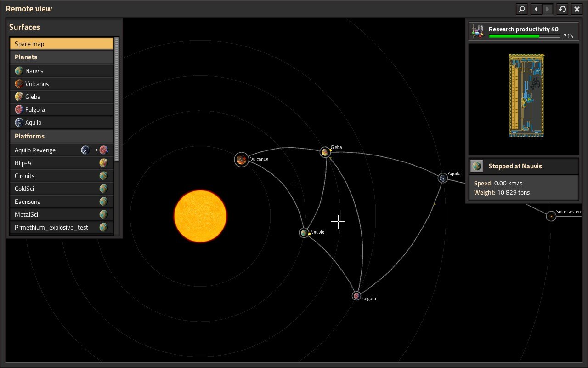Click the reset view circular arrow button
This screenshot has width=588, height=368.
(x=562, y=9)
